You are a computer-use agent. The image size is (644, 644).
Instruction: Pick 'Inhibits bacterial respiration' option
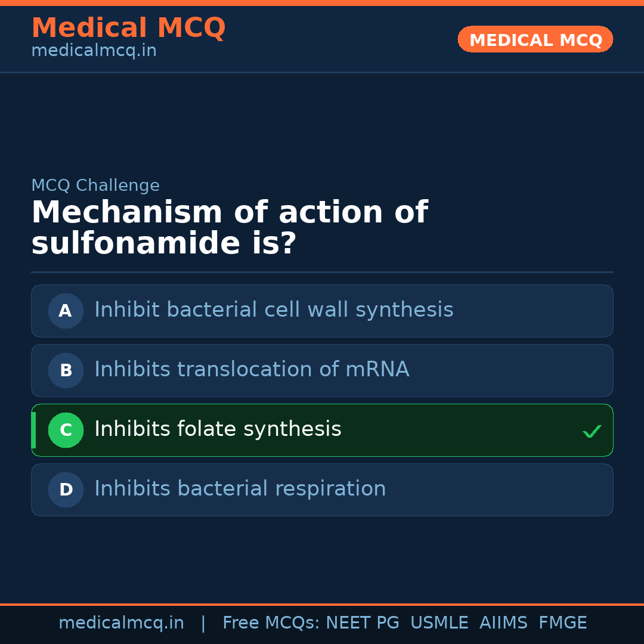[x=240, y=489]
